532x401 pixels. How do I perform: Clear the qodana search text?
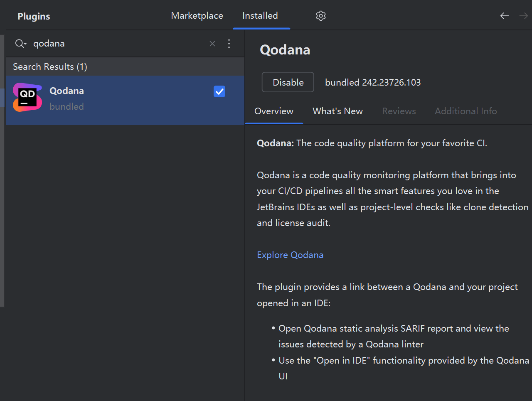pos(212,44)
